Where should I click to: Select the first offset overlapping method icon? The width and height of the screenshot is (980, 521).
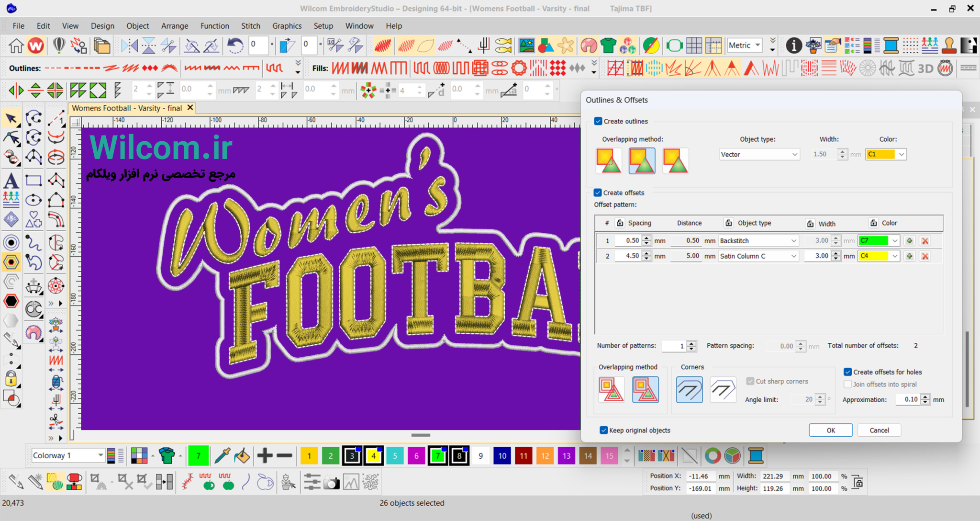[611, 390]
